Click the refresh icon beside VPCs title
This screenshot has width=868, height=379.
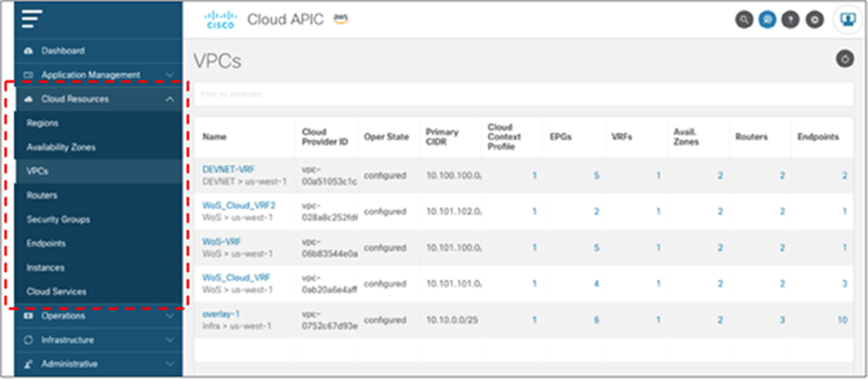click(845, 59)
